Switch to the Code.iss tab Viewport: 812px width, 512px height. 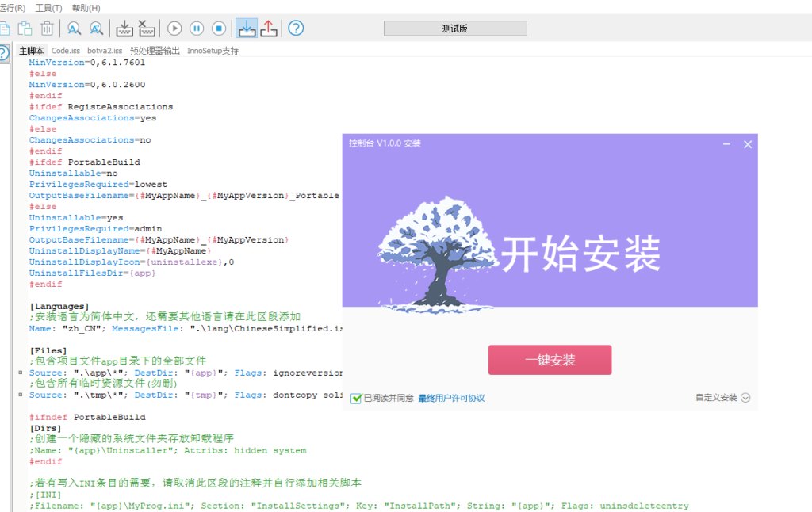point(66,51)
